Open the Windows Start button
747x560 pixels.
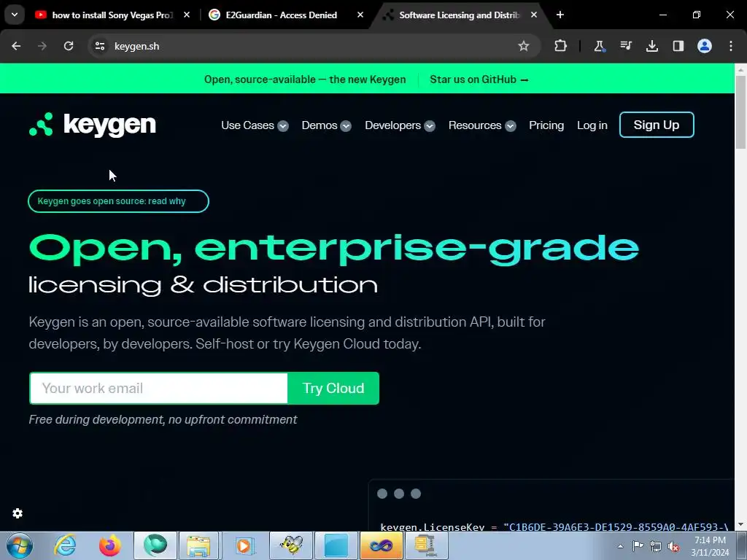(x=20, y=545)
